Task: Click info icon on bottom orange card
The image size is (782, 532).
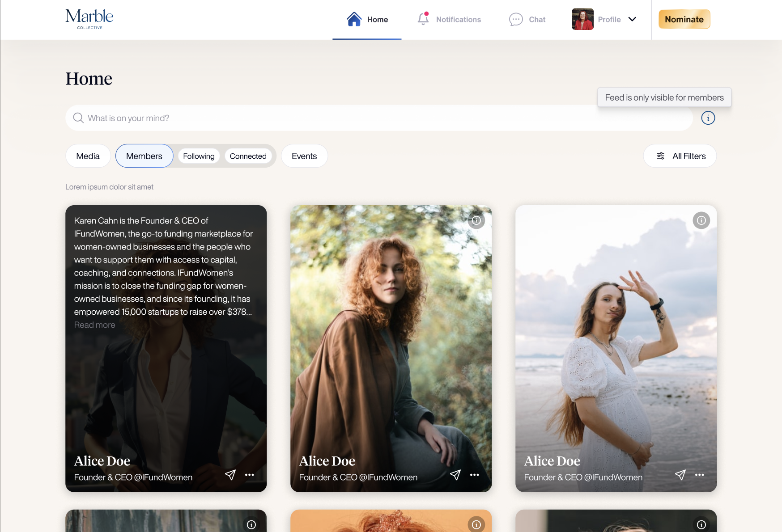Action: [476, 524]
